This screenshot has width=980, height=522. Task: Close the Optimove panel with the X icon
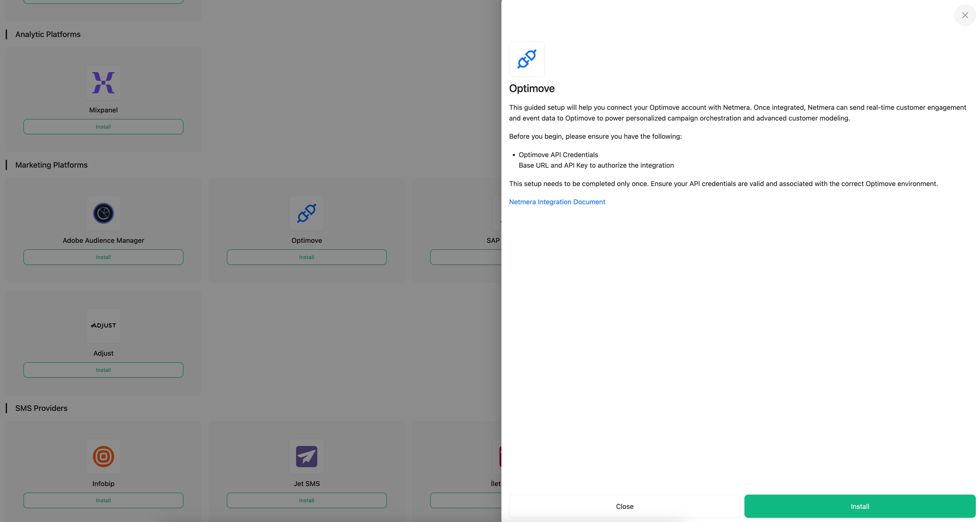click(x=965, y=15)
